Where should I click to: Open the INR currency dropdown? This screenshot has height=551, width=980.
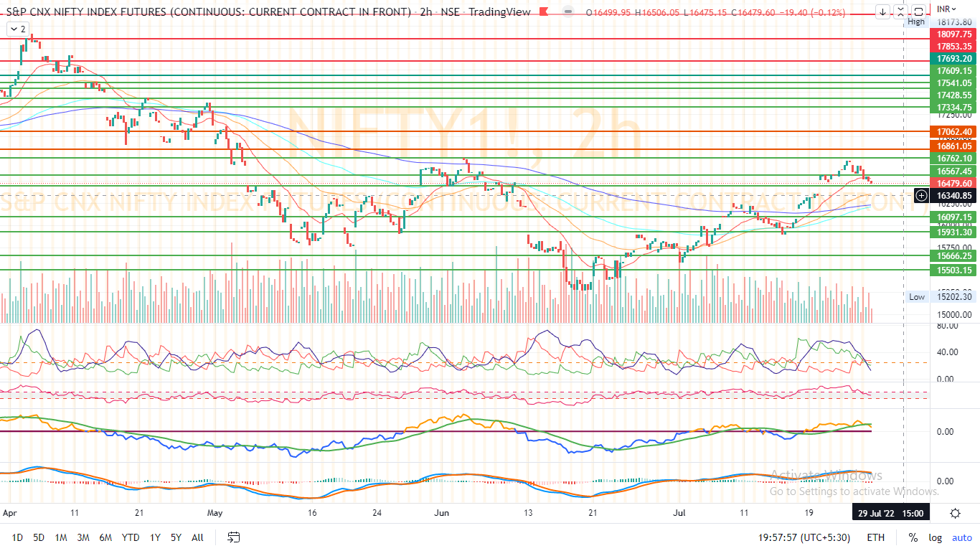tap(947, 9)
